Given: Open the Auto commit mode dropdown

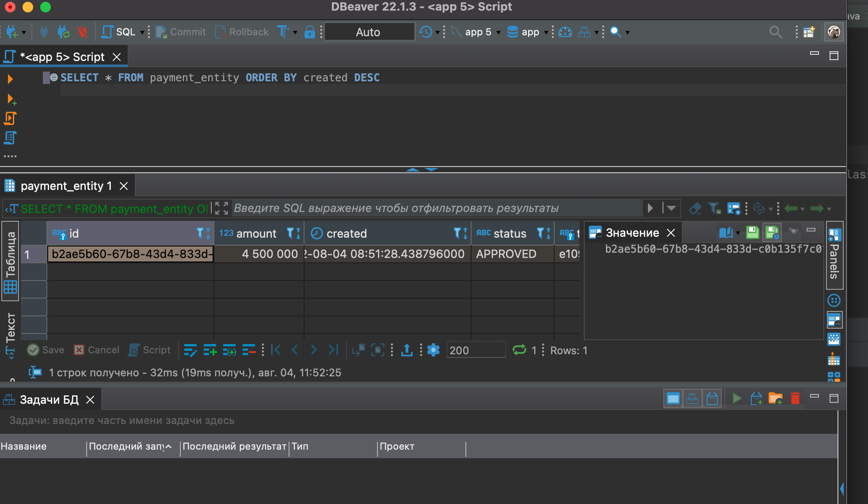Looking at the screenshot, I should point(369,32).
